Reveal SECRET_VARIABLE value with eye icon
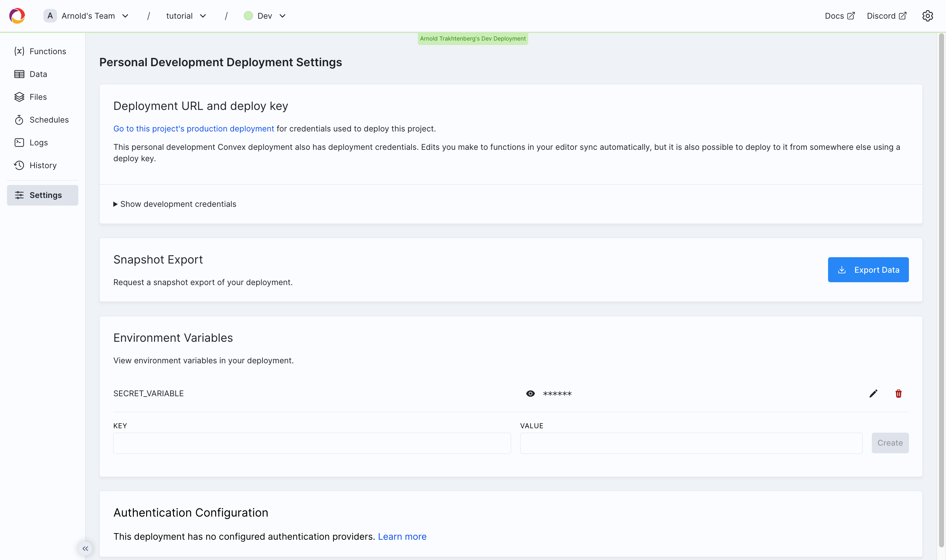Image resolution: width=946 pixels, height=560 pixels. click(530, 394)
